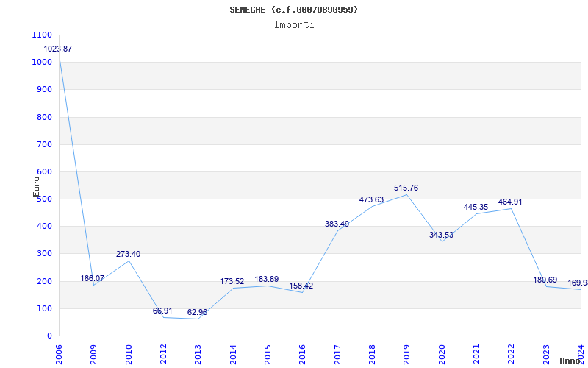The width and height of the screenshot is (588, 368).
Task: Select the data label 186.07
Action: coord(93,279)
